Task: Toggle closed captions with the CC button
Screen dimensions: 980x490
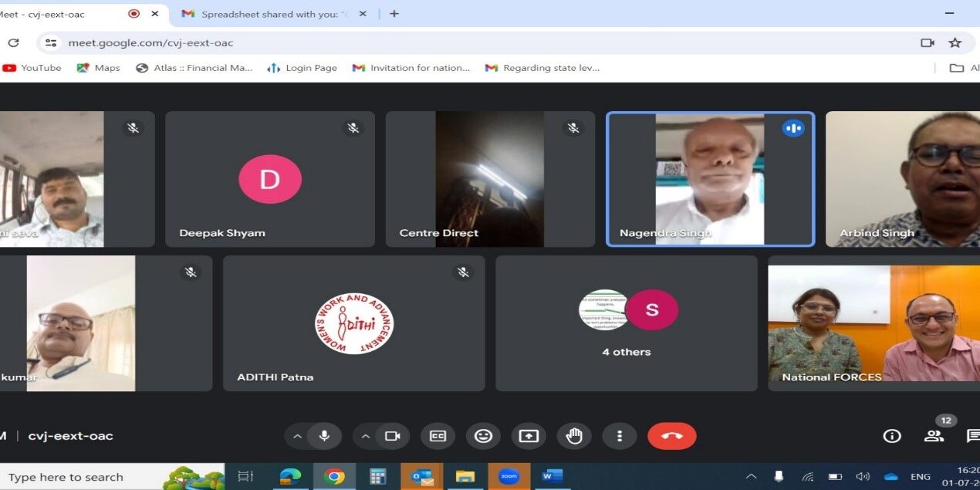Action: [438, 436]
